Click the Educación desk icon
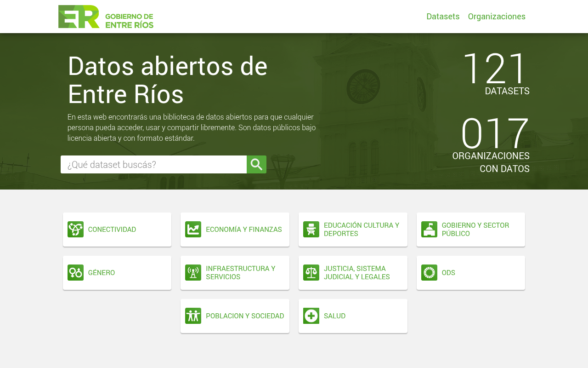 click(311, 230)
